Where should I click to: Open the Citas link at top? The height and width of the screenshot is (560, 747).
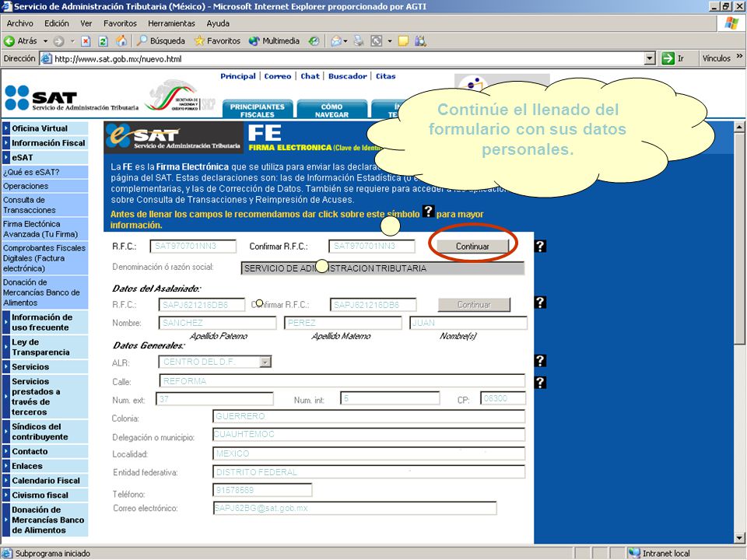point(385,76)
